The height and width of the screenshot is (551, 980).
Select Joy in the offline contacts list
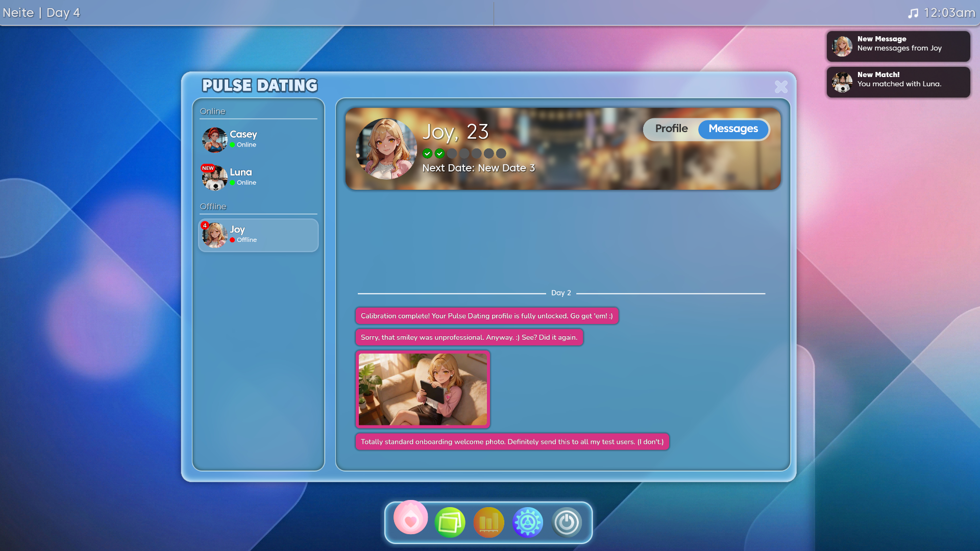[258, 235]
